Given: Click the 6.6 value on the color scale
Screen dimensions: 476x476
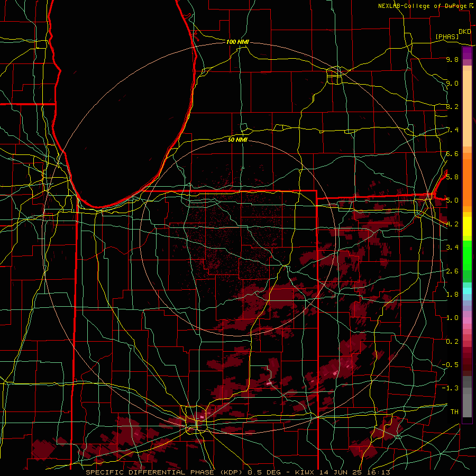Looking at the screenshot, I should tap(452, 153).
